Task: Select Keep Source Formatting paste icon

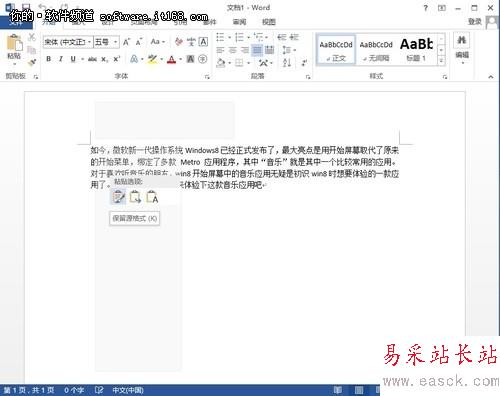Action: coord(118,197)
